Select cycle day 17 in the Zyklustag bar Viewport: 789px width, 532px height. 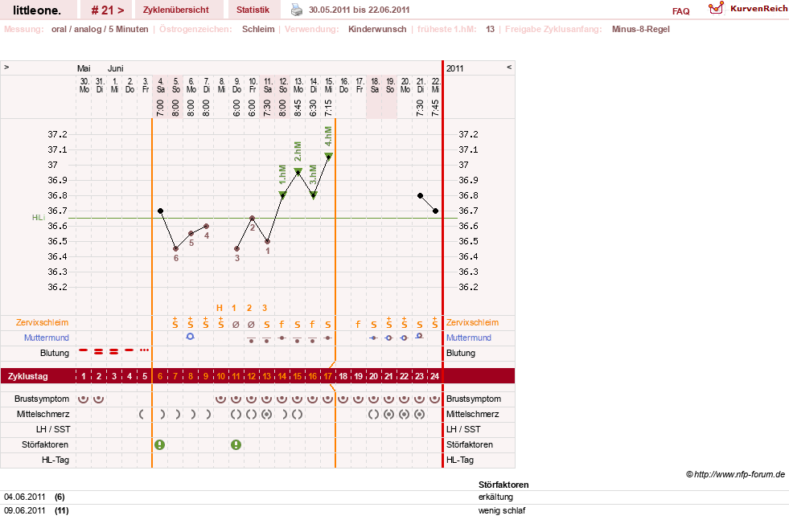[327, 376]
